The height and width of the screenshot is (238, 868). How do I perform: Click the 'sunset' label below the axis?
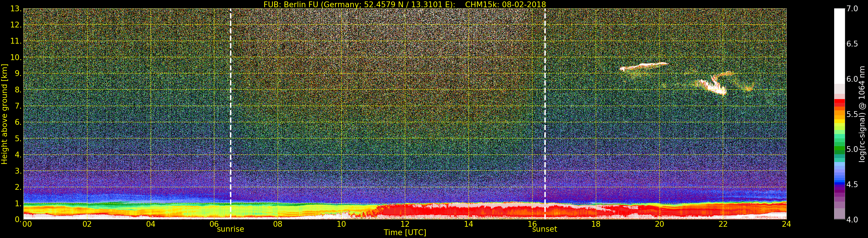(x=545, y=229)
